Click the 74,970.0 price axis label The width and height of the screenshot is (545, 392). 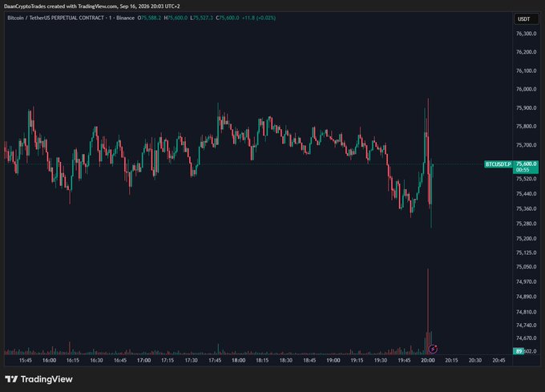[x=526, y=281]
